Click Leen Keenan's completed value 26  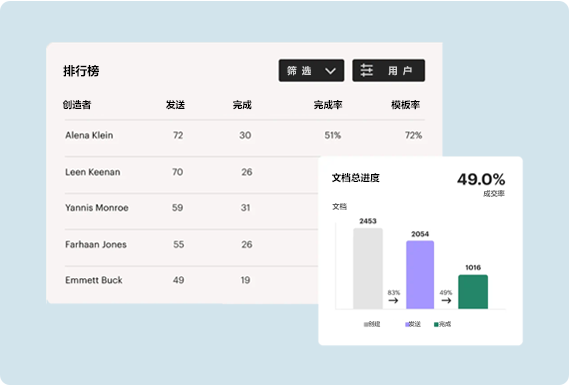(x=247, y=172)
